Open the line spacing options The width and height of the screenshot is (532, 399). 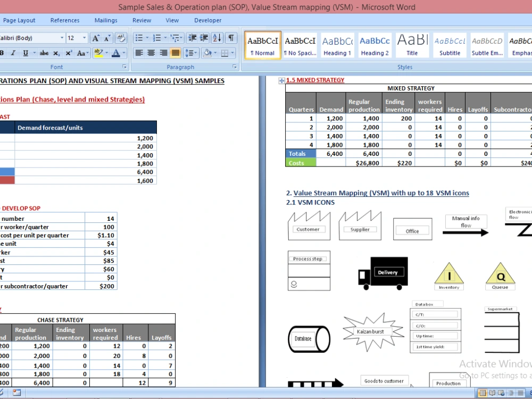(190, 53)
